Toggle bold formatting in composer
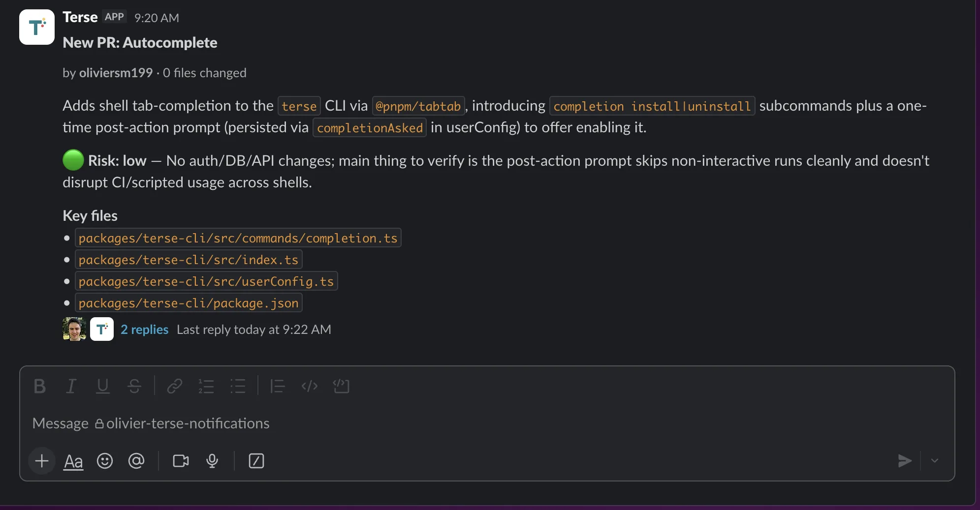This screenshot has height=510, width=980. click(40, 387)
